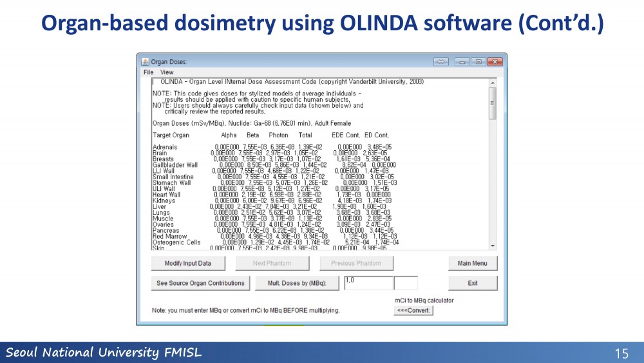644x363 pixels.
Task: Click the Small Intestine row label
Action: (173, 177)
